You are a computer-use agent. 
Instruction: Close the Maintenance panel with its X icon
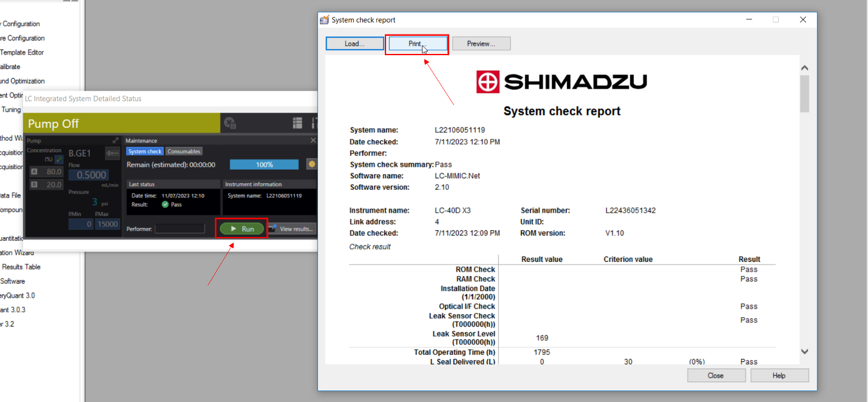313,140
